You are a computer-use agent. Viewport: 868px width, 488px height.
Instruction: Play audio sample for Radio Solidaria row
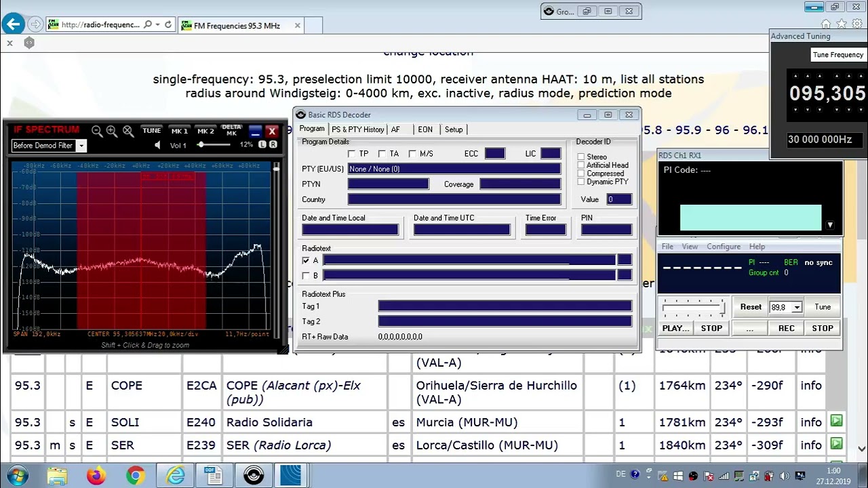tap(836, 422)
